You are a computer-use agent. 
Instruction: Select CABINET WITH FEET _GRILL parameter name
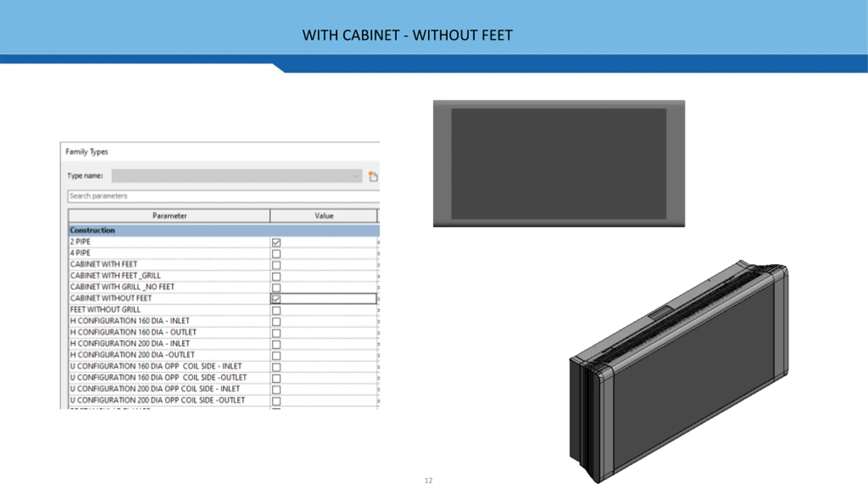coord(115,276)
